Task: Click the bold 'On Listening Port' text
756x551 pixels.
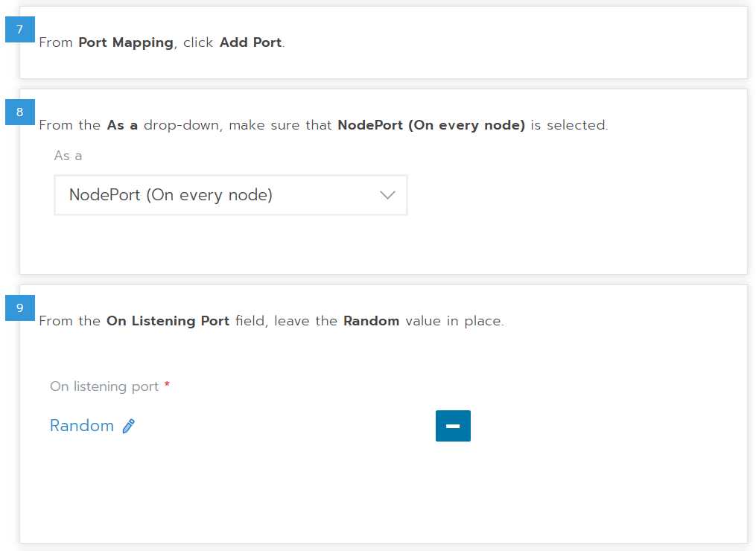Action: tap(168, 321)
